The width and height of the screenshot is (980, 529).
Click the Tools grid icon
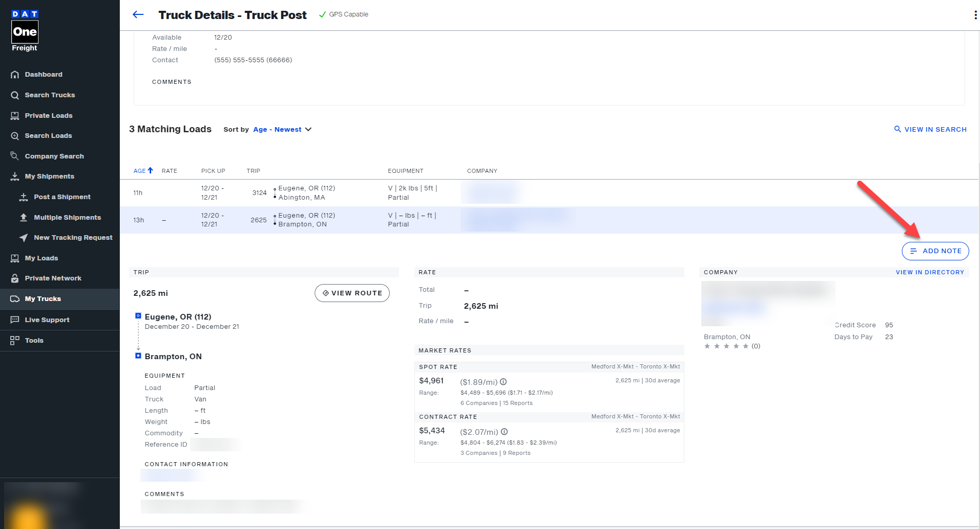(x=15, y=341)
